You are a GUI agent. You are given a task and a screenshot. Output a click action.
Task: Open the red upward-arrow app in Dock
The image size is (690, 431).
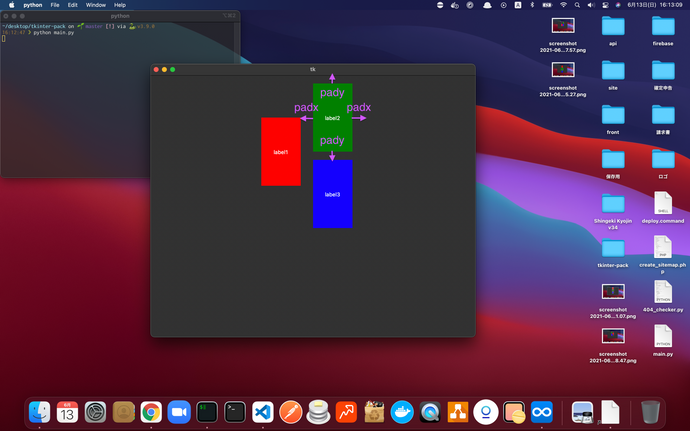click(x=346, y=413)
